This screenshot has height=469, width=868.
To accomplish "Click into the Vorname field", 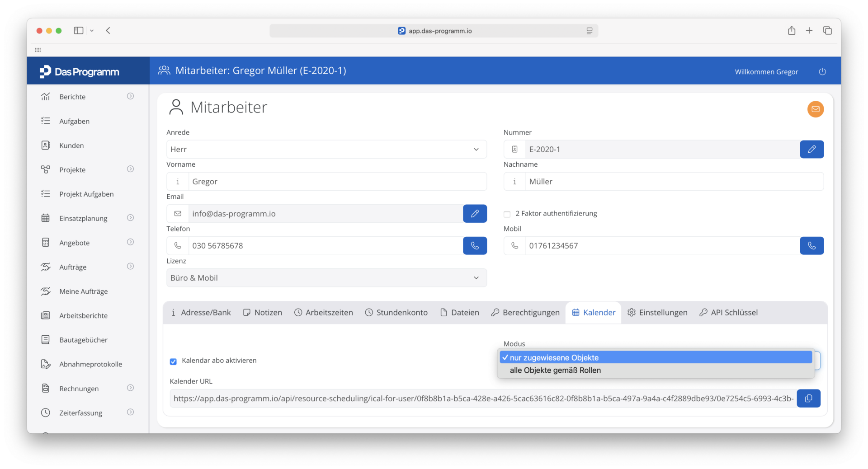I will pos(337,182).
